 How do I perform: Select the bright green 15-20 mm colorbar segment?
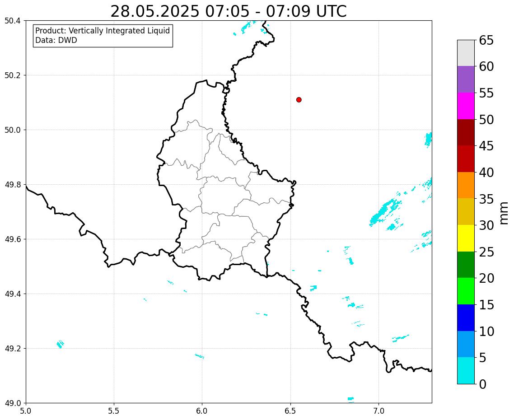coord(466,291)
